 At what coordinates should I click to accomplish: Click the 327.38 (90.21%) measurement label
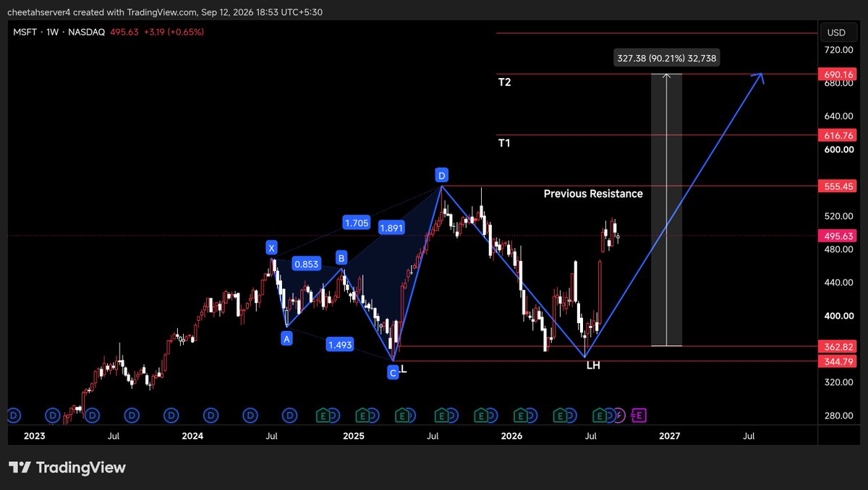[667, 59]
